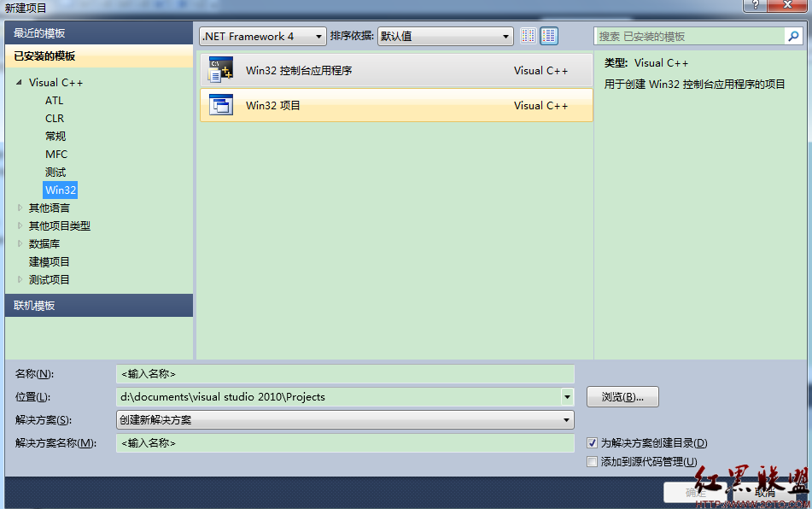Click the 确定 button
Viewport: 812px width, 509px height.
pyautogui.click(x=695, y=493)
